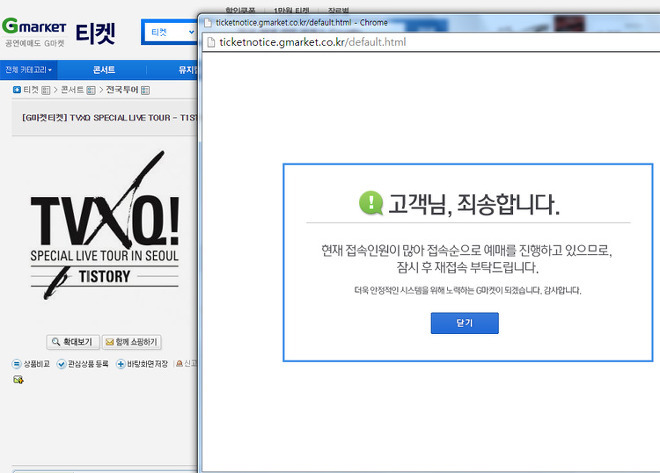Click the 1만원 티켓 top menu link

coord(291,10)
